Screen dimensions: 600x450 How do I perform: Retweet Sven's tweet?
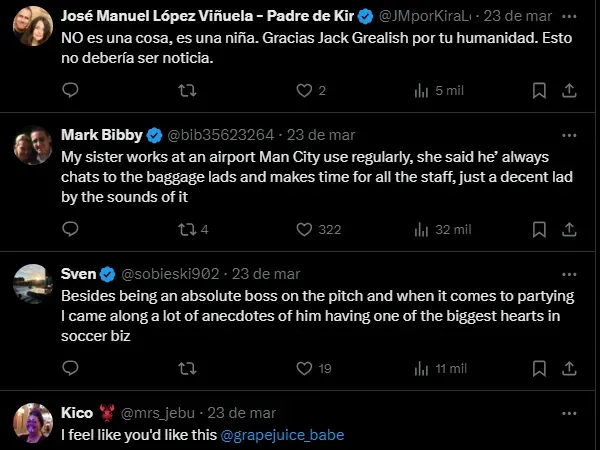point(186,368)
